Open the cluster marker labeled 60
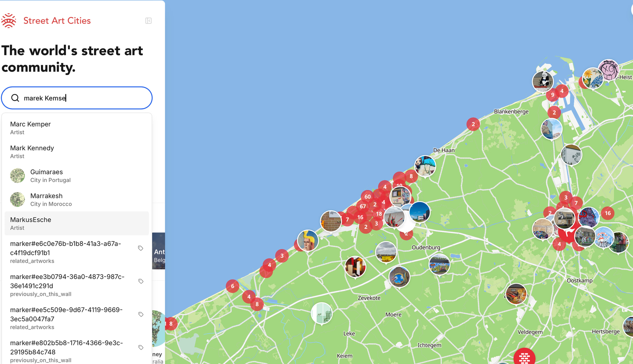633x364 pixels. 368,197
